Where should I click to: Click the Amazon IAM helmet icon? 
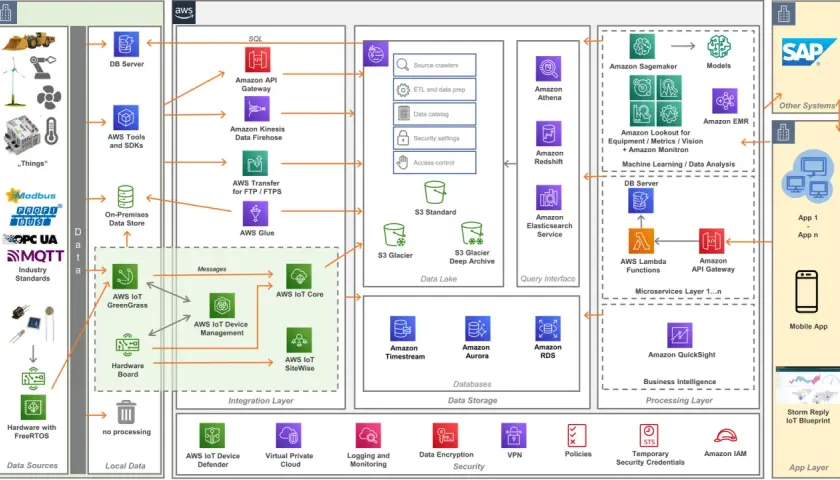(725, 435)
